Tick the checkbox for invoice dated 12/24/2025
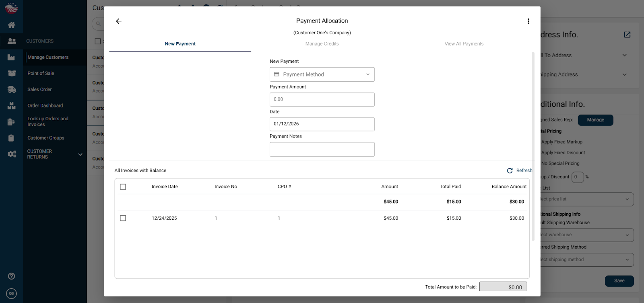The image size is (644, 303). tap(123, 218)
